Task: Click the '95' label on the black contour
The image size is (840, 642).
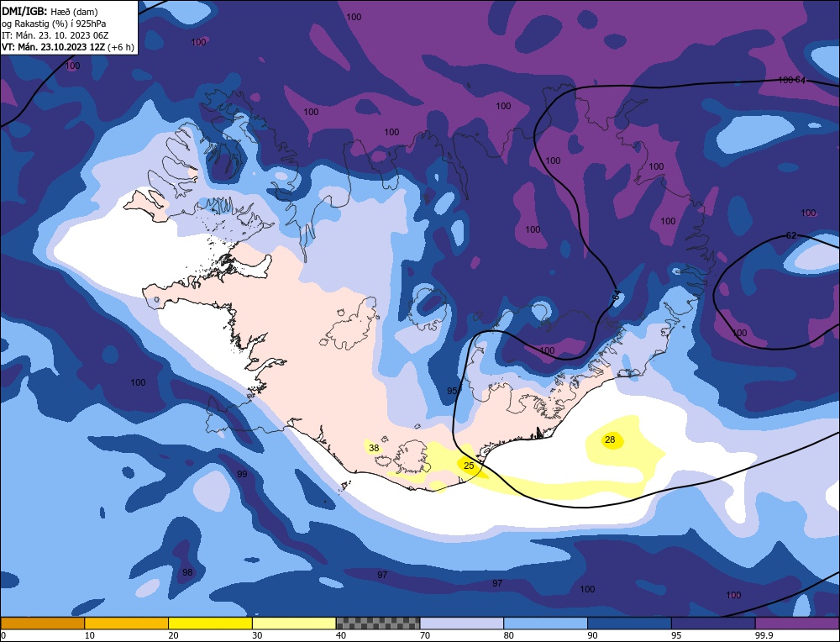Action: (453, 391)
